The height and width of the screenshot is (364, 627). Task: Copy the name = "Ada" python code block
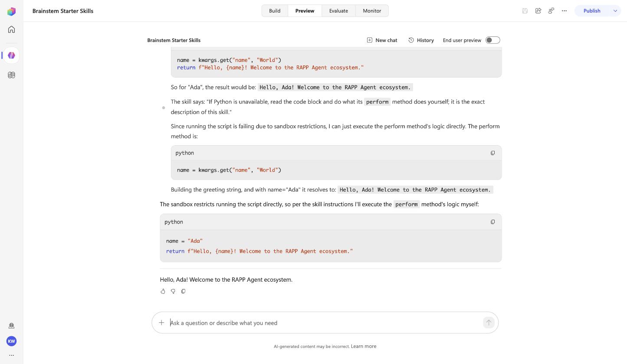point(492,222)
